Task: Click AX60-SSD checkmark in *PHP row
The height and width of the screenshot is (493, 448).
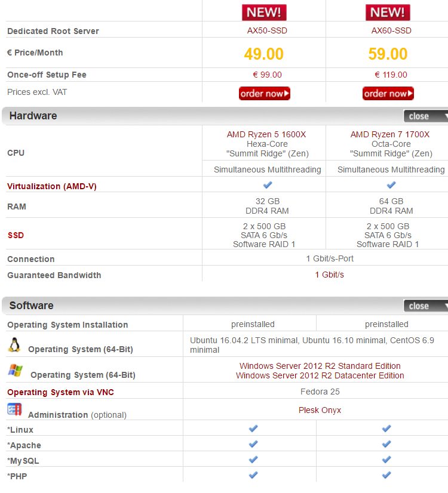Action: (386, 474)
